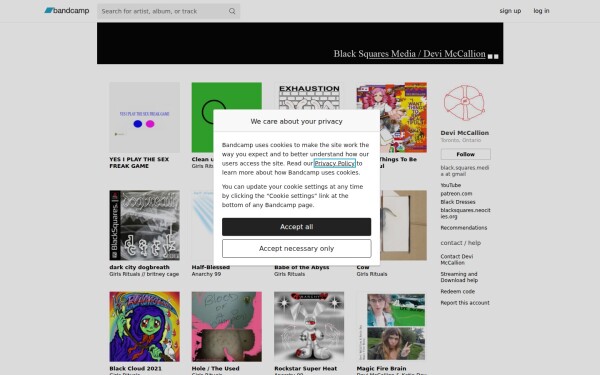Click the Black Squares Media banner title
The height and width of the screenshot is (375, 600).
tap(409, 54)
